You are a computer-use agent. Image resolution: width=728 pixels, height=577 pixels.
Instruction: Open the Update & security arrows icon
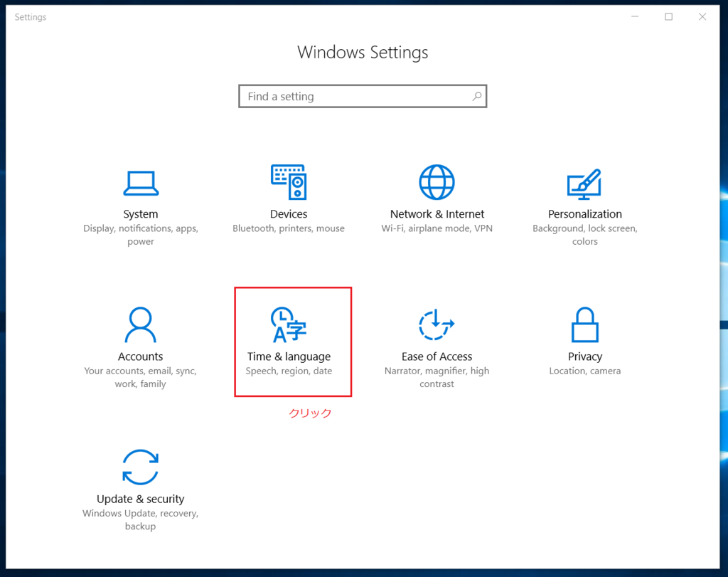140,467
